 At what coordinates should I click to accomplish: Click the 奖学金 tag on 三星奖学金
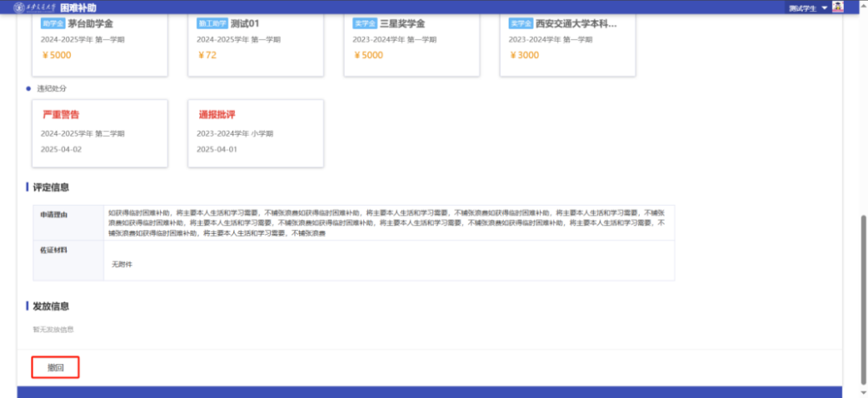tap(365, 23)
